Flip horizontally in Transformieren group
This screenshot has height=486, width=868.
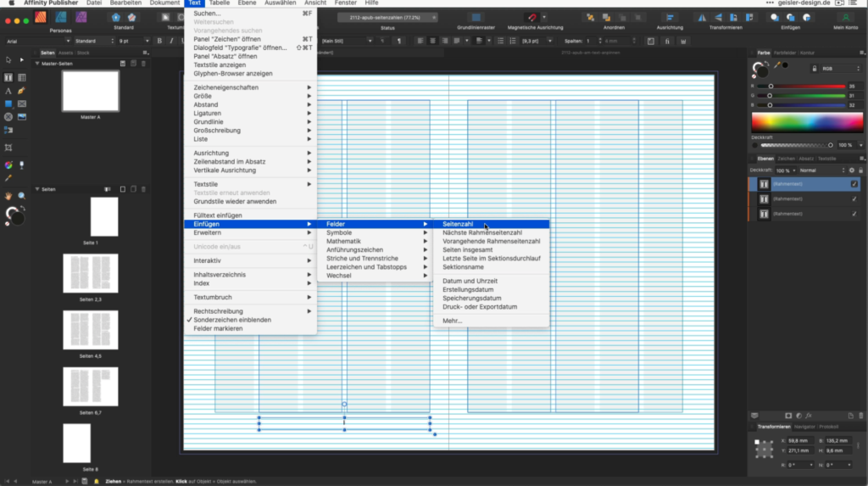(x=702, y=17)
